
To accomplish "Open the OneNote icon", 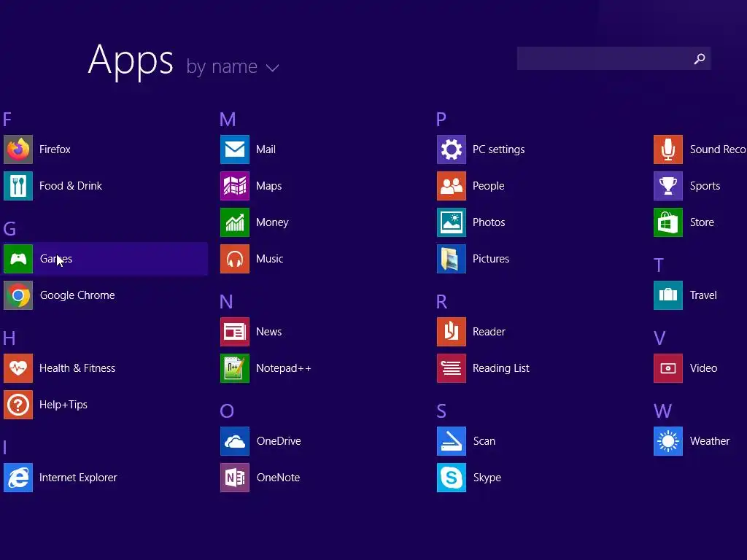I will pyautogui.click(x=235, y=478).
